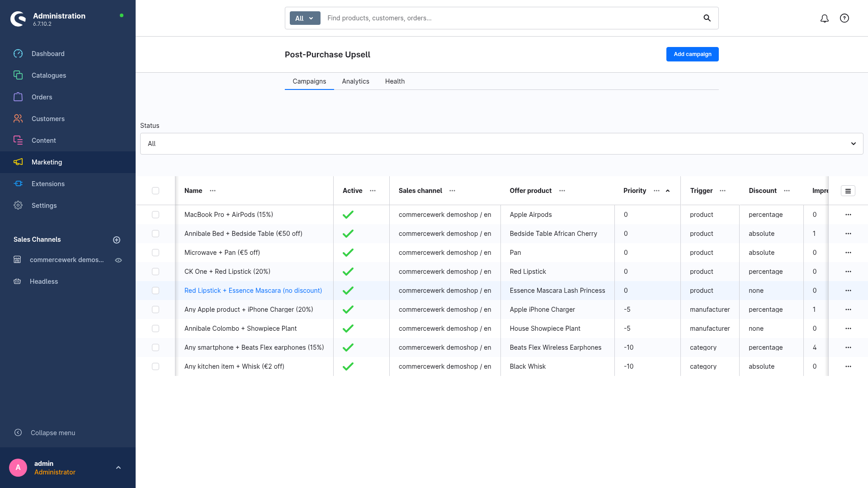Open row actions for Annibale Bed campaign
The image size is (868, 488).
pos(848,234)
